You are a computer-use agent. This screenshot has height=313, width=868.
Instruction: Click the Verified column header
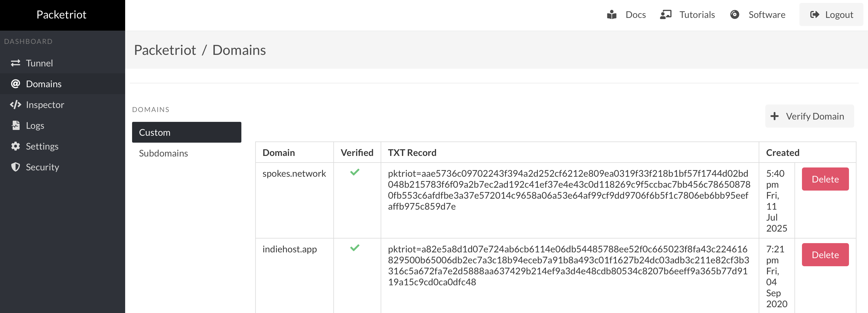click(357, 152)
